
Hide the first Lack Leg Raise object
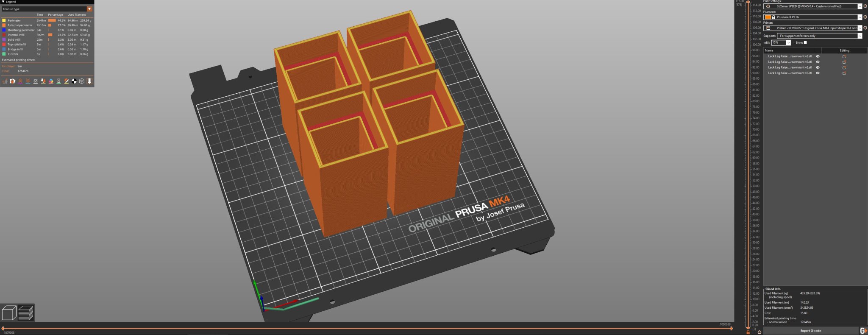[x=818, y=56]
